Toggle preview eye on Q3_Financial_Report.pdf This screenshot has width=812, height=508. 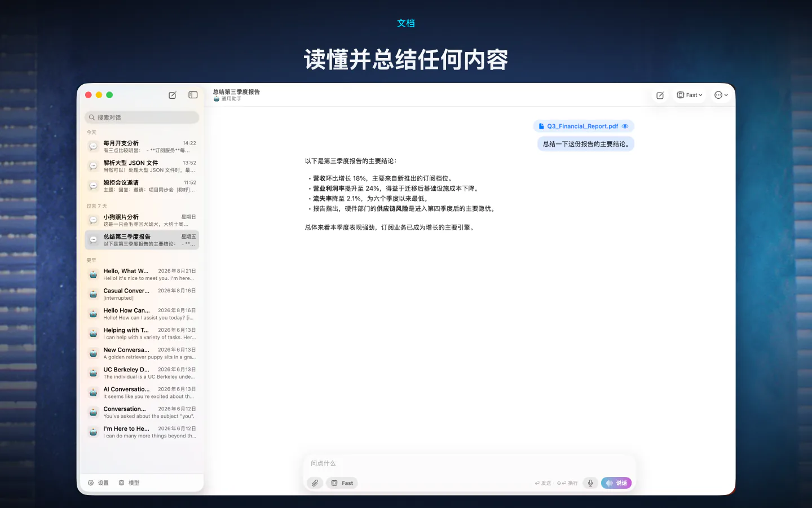(625, 126)
